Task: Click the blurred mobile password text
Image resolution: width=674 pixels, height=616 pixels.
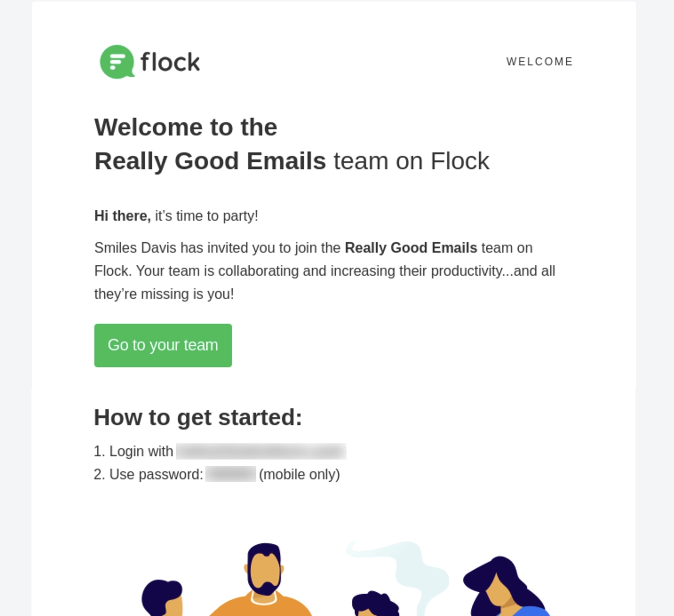Action: point(231,474)
